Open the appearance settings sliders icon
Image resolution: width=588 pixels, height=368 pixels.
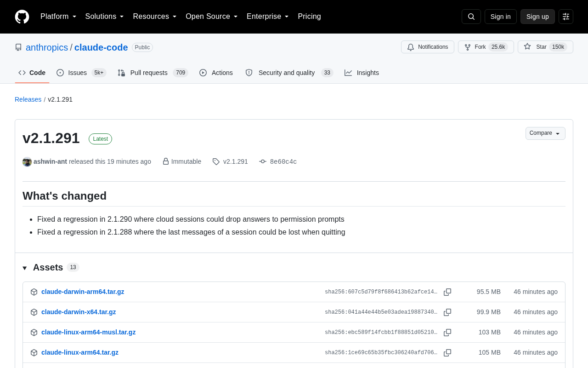[566, 17]
